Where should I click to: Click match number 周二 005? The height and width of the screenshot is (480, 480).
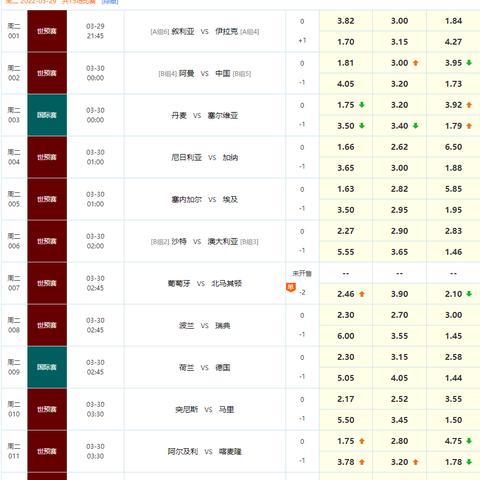(14, 199)
